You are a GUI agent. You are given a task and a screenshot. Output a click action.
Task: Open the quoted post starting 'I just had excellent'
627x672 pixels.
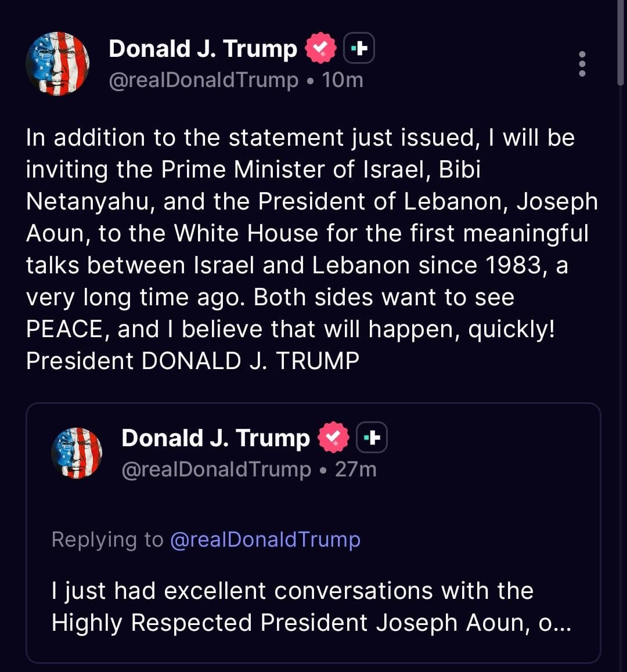292,591
